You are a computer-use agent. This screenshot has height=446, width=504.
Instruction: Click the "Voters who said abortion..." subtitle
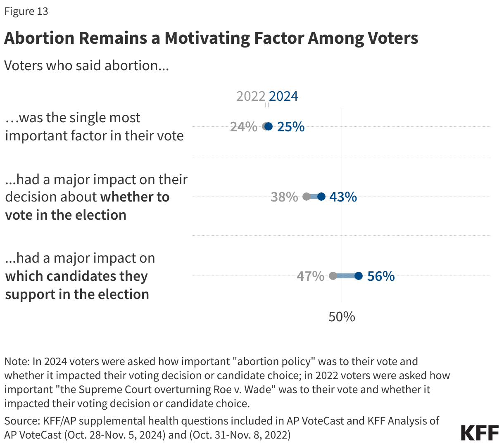point(87,65)
